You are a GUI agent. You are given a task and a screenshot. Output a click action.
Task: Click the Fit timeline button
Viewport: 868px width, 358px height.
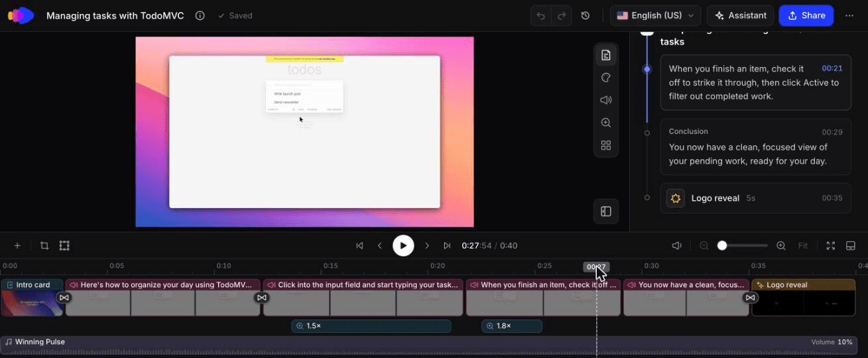click(x=803, y=245)
